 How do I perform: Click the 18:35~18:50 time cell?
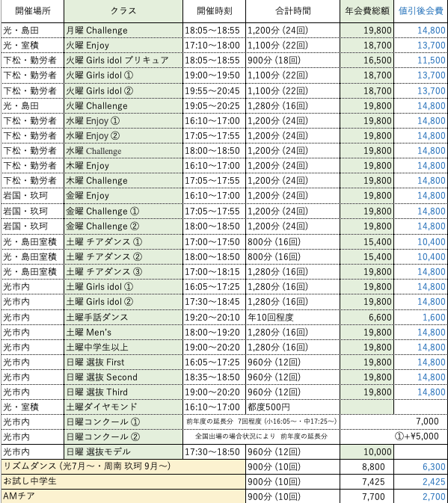(x=214, y=377)
